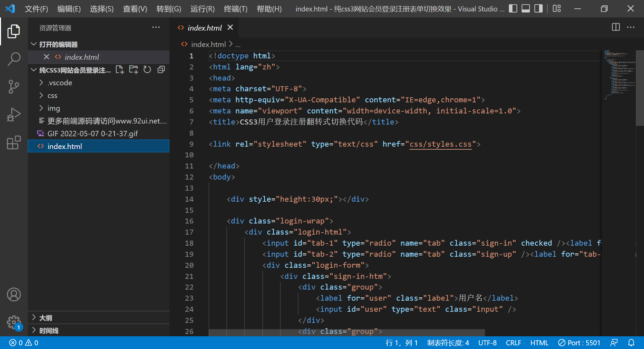Click the New File icon in explorer
Screen dimensions: 644x349
pyautogui.click(x=120, y=70)
